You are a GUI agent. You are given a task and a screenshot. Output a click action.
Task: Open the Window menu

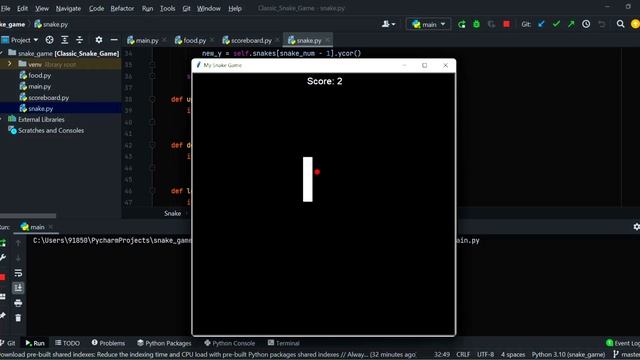pyautogui.click(x=209, y=8)
